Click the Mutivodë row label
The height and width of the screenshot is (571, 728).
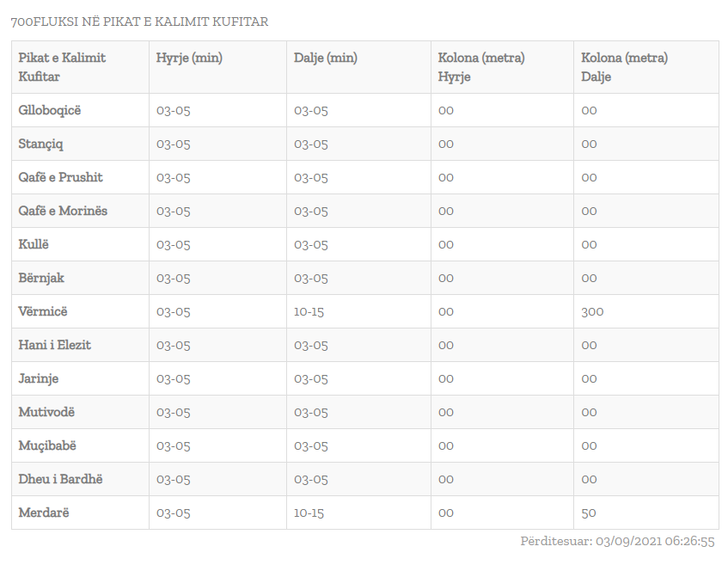(46, 412)
